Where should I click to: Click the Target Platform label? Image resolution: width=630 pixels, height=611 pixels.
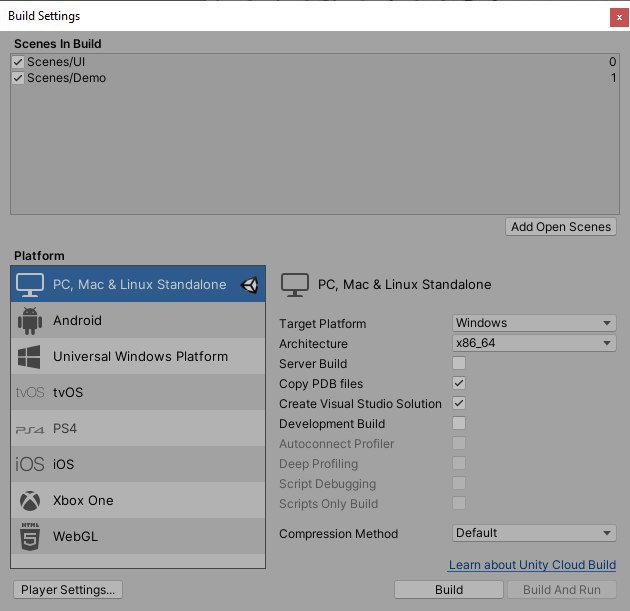coord(323,324)
